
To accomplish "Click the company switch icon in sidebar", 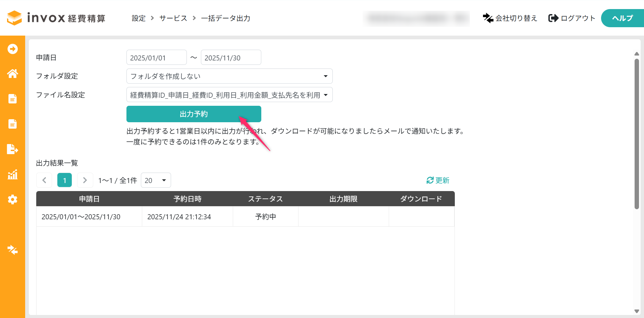I will click(x=13, y=250).
